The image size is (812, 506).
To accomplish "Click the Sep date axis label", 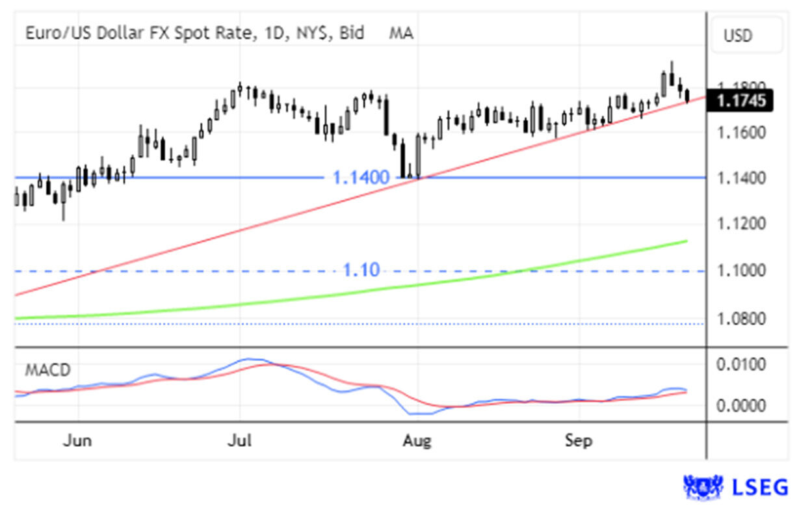I will (x=579, y=440).
